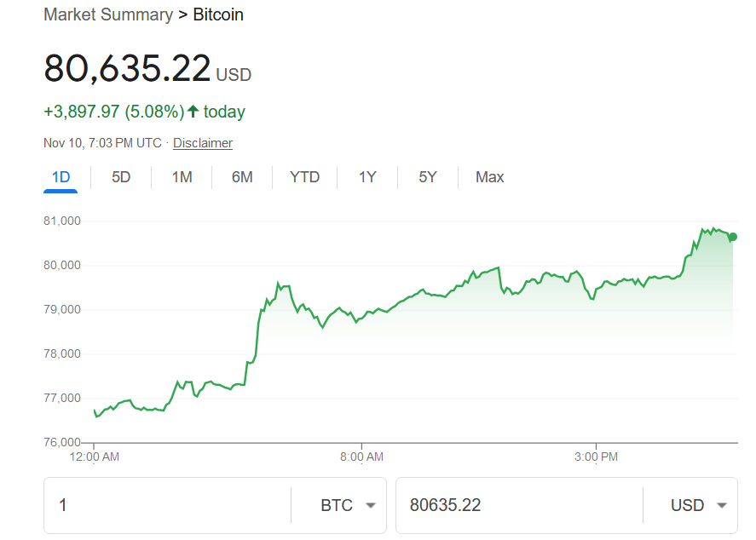Click the 80,635.22 price heading
Image resolution: width=756 pixels, height=540 pixels.
click(128, 69)
